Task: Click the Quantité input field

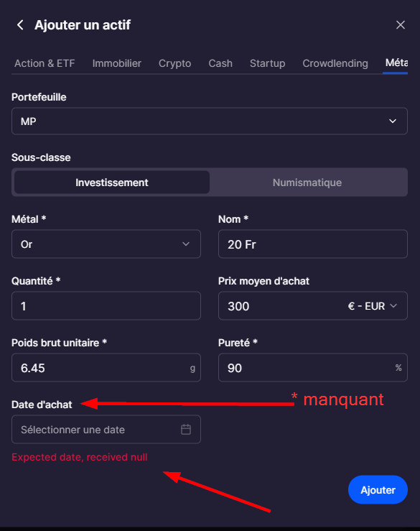Action: tap(106, 306)
